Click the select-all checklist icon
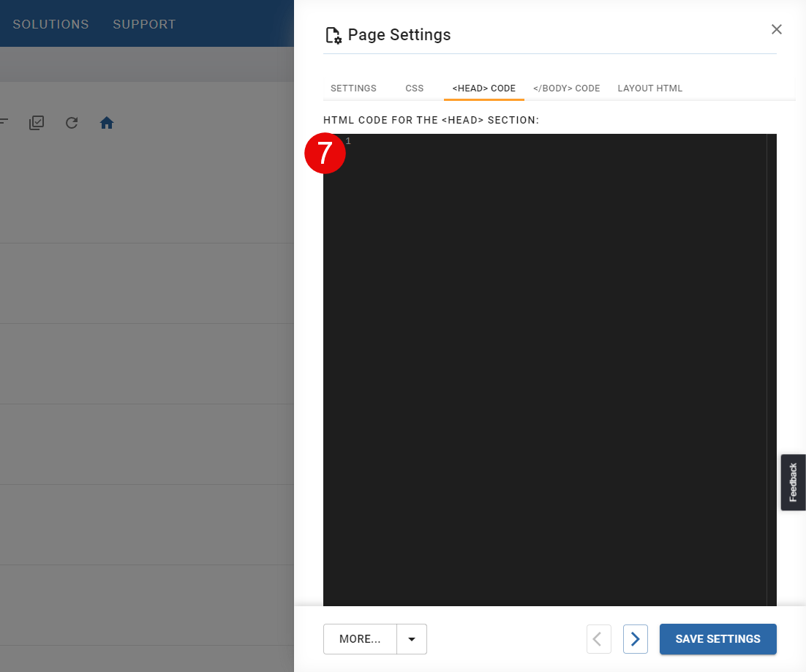 click(x=37, y=123)
